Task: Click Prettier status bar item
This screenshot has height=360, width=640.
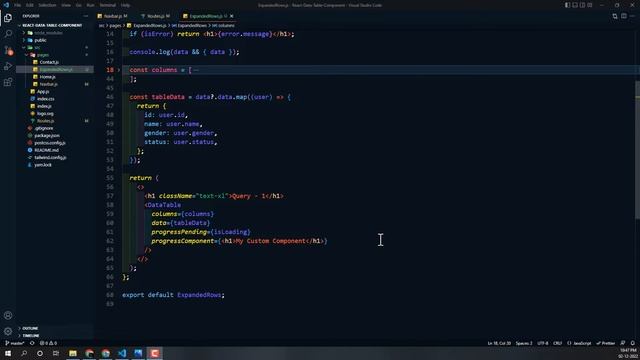Action: tap(606, 343)
